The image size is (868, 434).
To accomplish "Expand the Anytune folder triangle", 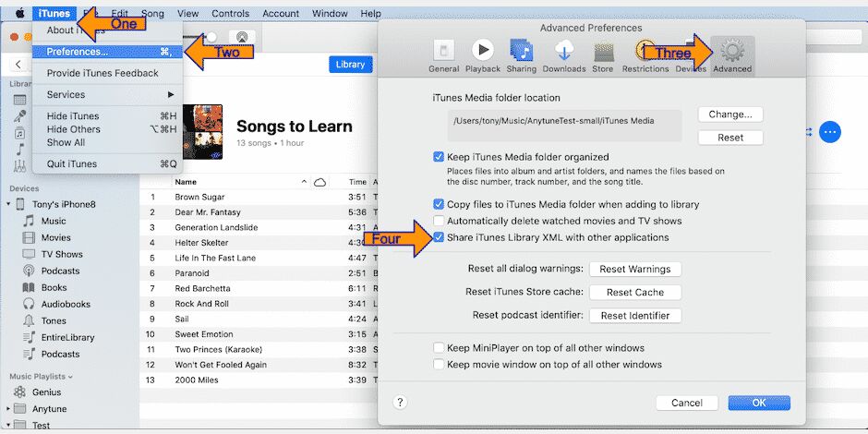I will (x=8, y=409).
